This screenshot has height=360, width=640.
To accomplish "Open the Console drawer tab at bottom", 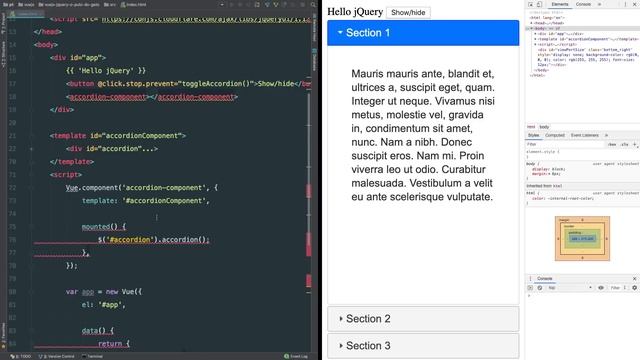I will (544, 278).
